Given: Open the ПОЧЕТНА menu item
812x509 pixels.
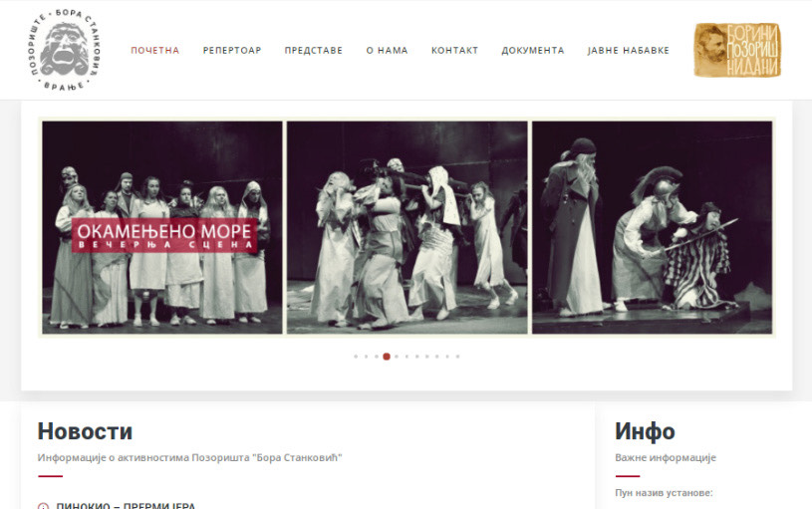Looking at the screenshot, I should (154, 50).
